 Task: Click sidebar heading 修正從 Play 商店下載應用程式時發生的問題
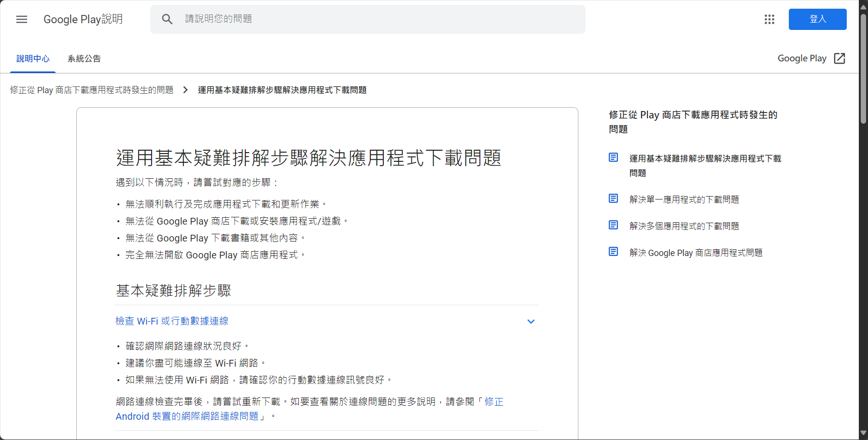coord(693,122)
